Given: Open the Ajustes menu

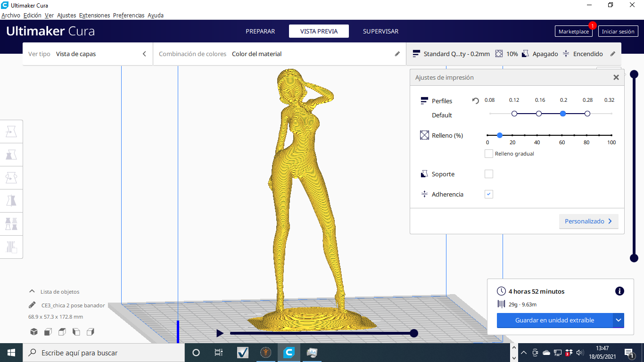Looking at the screenshot, I should (x=66, y=15).
